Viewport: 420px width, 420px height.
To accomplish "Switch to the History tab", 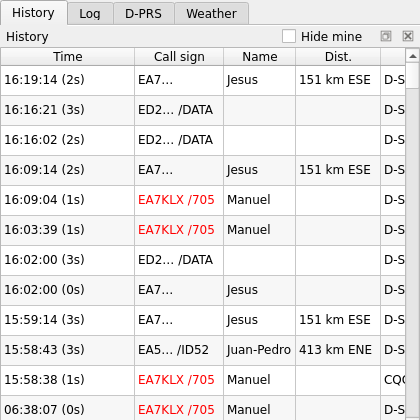I will click(34, 13).
